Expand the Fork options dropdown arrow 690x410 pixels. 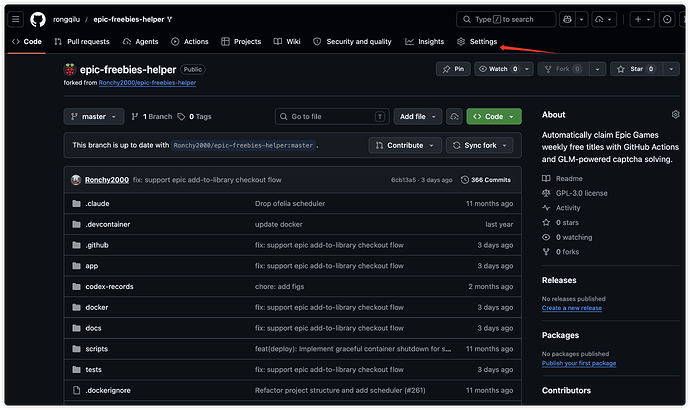597,69
